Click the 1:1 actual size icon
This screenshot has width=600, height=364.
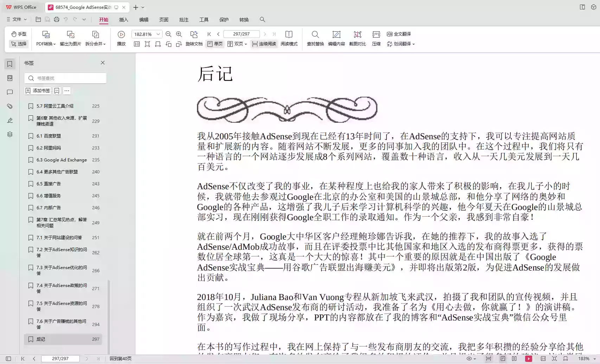[137, 44]
